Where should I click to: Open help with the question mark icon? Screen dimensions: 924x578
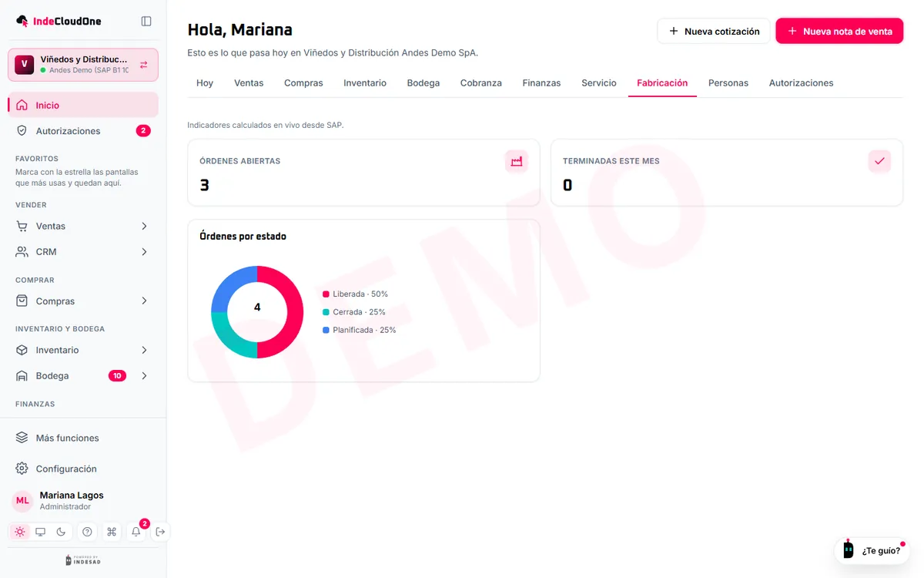87,532
